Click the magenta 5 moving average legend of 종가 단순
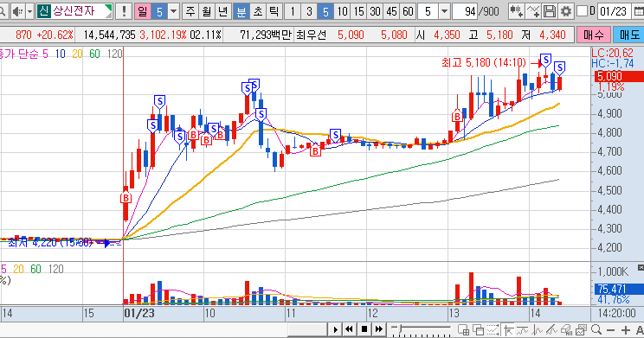This screenshot has height=338, width=644. (x=45, y=54)
